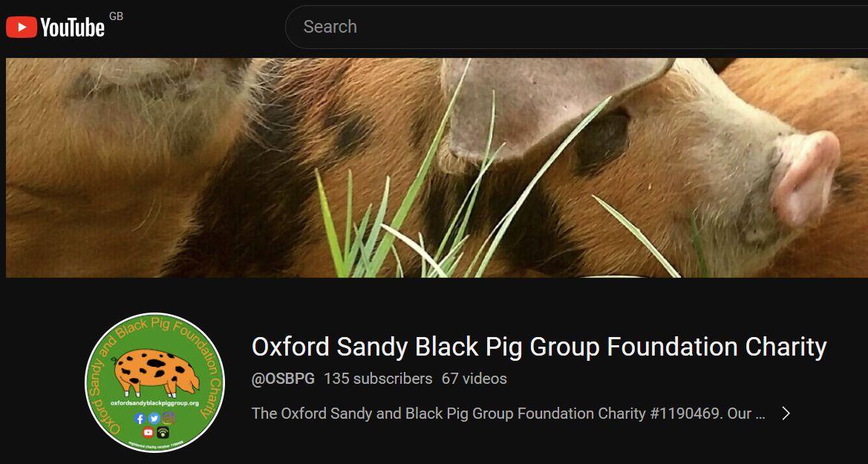Expand the channel description with the chevron arrow
868x464 pixels.
786,413
